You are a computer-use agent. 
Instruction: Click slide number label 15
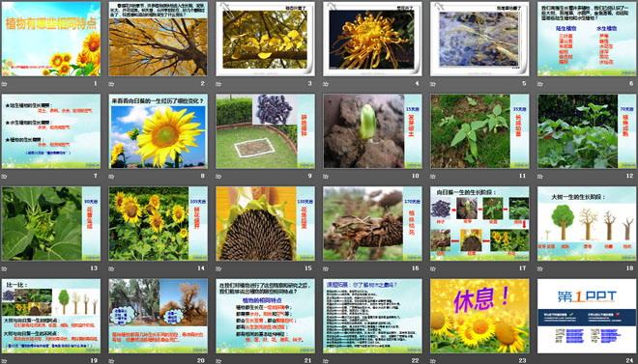point(308,268)
